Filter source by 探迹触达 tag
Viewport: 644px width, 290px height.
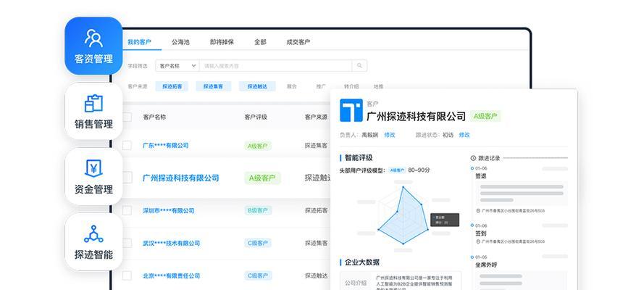pos(257,87)
